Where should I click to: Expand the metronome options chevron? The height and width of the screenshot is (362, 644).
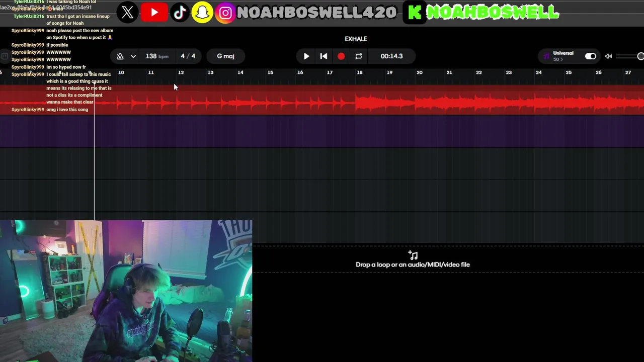click(x=133, y=56)
